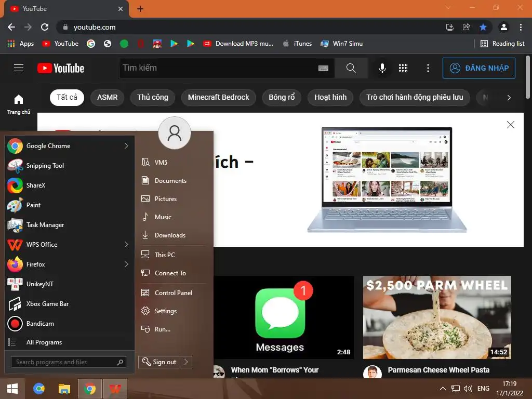
Task: Open the Chrome profile icon
Action: tap(504, 27)
